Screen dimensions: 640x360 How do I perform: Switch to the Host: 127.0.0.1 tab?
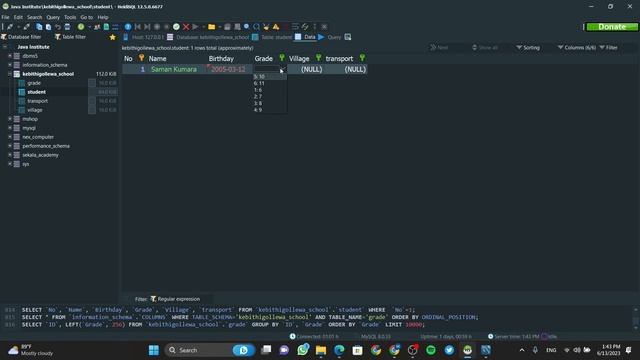[144, 37]
